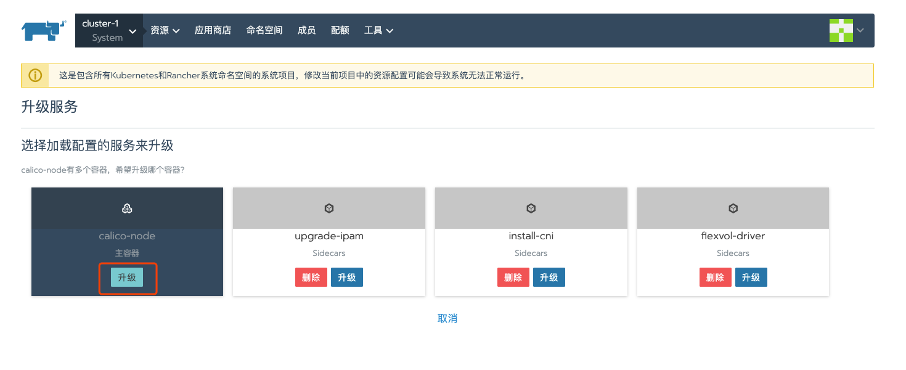Click Sidecars label under install-cni
The image size is (906, 370).
pos(531,253)
